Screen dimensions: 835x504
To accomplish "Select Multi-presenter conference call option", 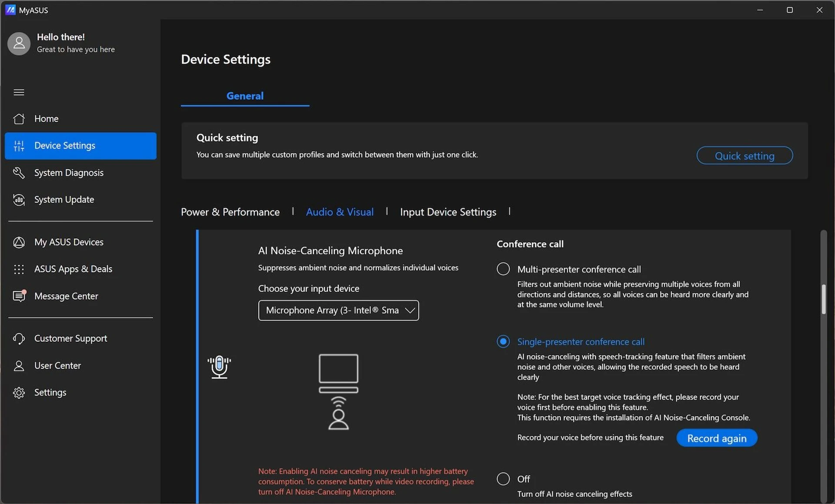I will coord(503,269).
